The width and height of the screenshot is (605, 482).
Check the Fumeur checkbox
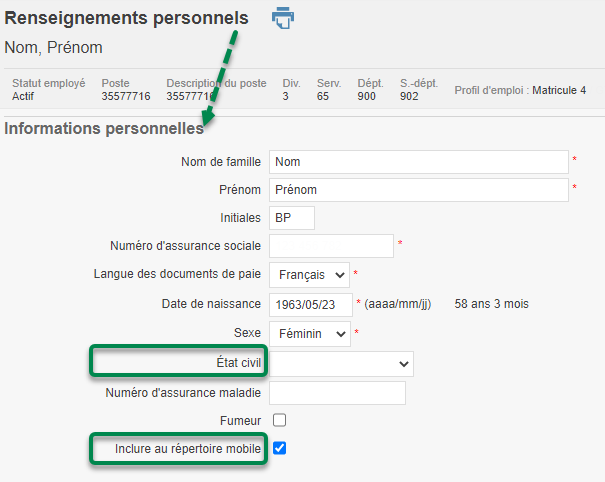click(x=280, y=420)
